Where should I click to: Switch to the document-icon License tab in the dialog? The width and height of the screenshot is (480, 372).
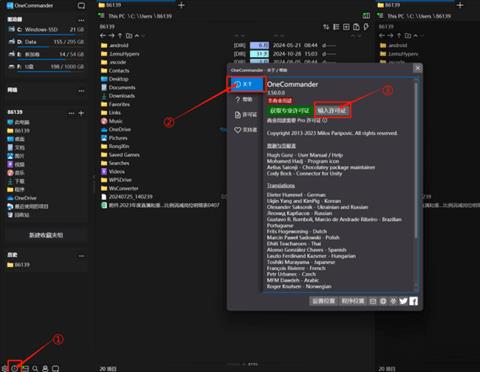point(247,115)
